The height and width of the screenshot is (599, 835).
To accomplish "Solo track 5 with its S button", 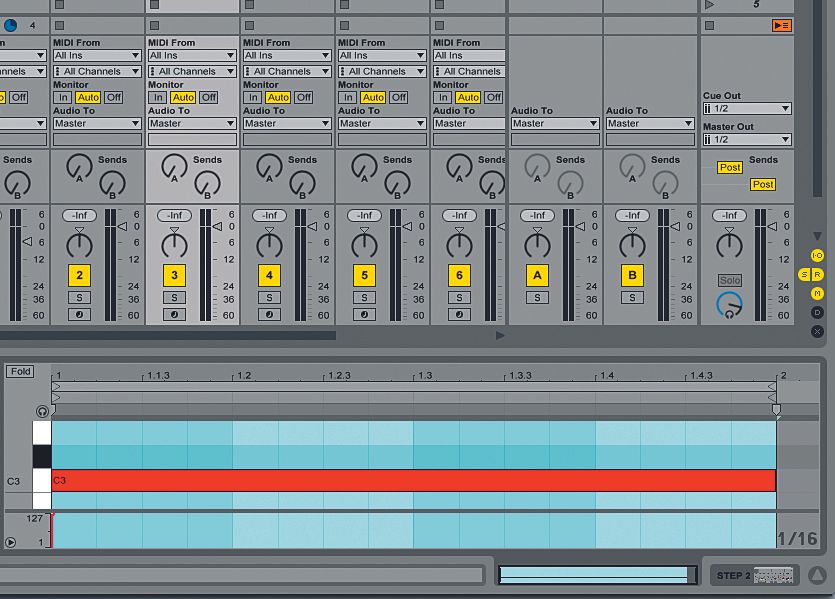I will tap(363, 296).
